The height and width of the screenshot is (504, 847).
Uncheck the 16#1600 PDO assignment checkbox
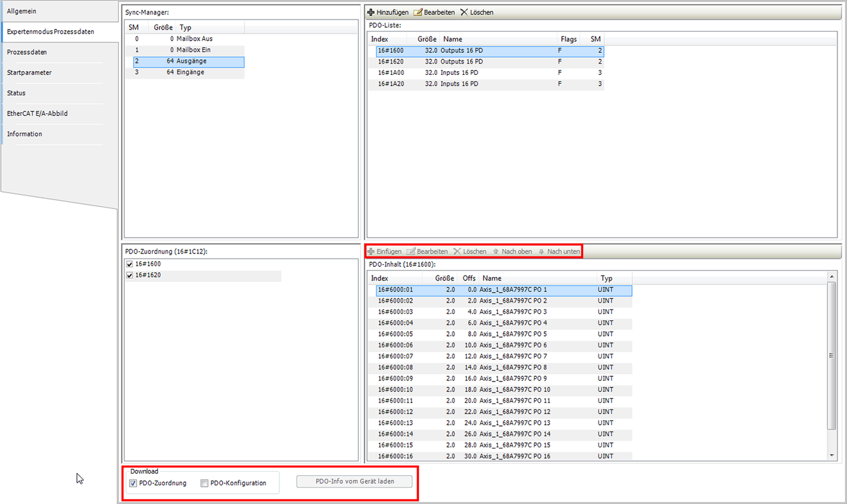(x=130, y=264)
